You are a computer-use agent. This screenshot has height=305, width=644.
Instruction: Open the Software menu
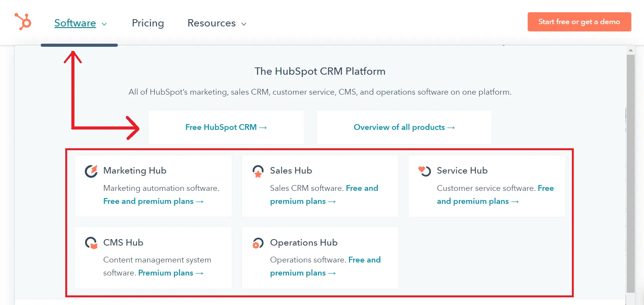[75, 23]
